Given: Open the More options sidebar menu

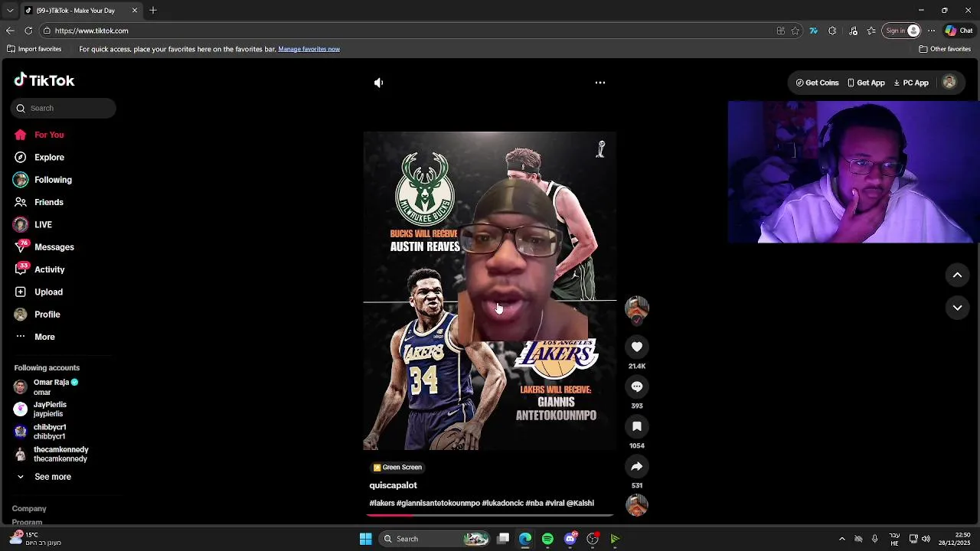Looking at the screenshot, I should (34, 337).
